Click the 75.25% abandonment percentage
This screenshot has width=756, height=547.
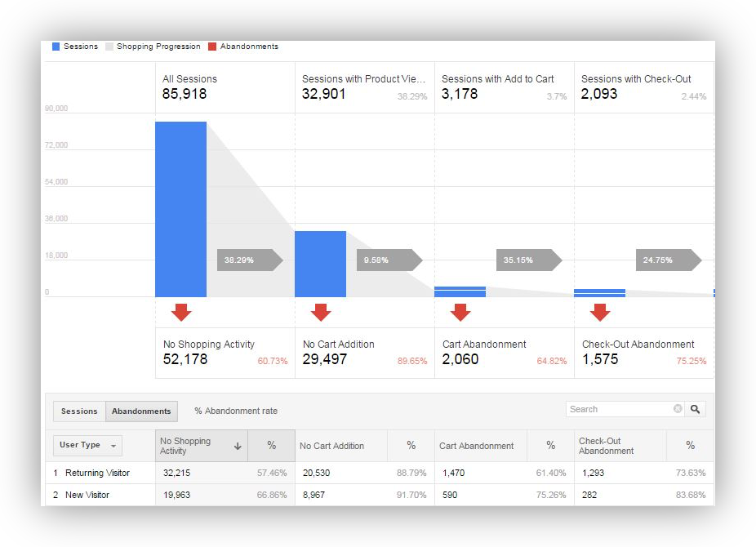(x=692, y=361)
